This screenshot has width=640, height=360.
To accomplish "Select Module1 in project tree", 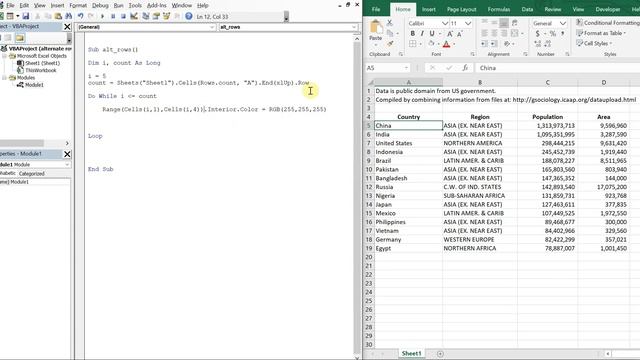I will (34, 85).
